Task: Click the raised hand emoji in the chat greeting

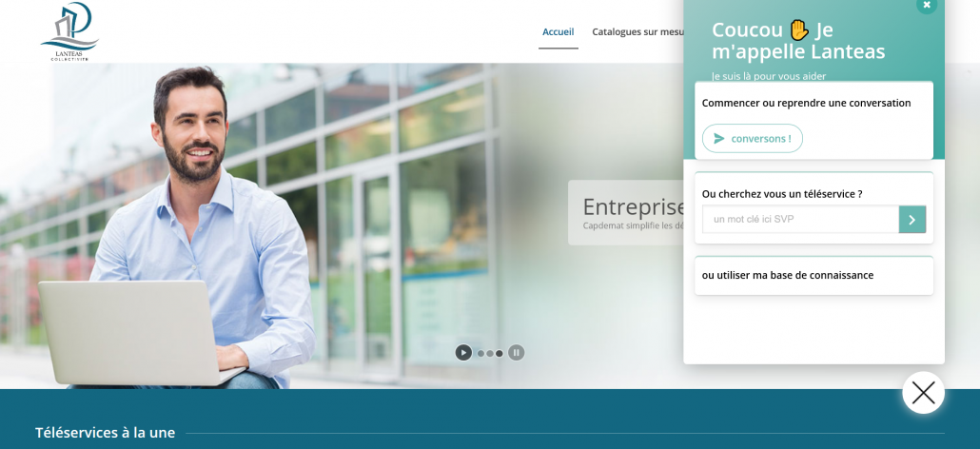Action: click(799, 30)
